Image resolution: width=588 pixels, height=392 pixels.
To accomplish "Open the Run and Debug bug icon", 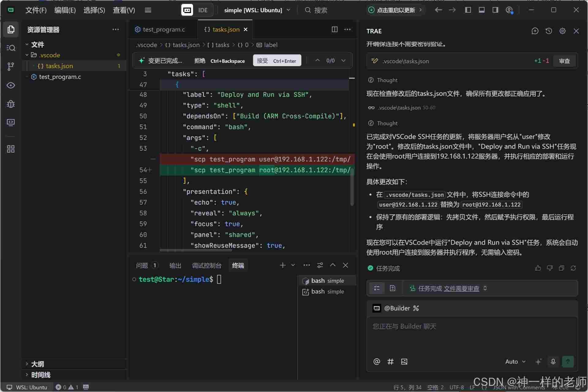I will tap(11, 104).
